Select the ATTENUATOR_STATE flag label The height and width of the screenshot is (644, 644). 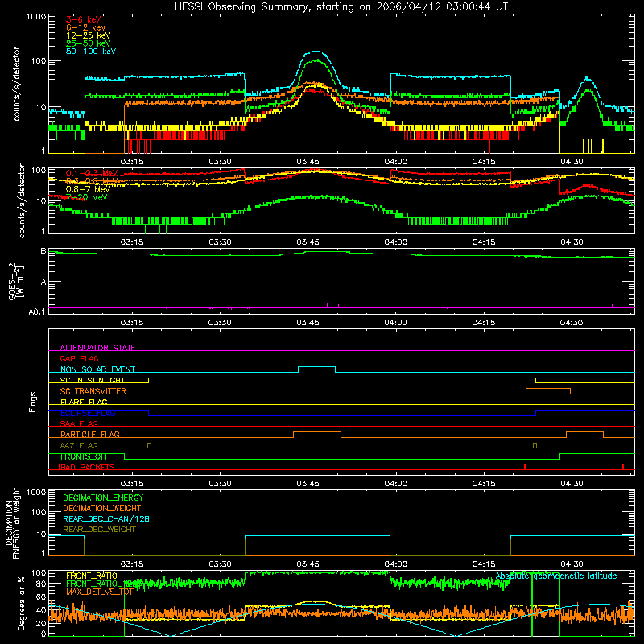coord(97,348)
